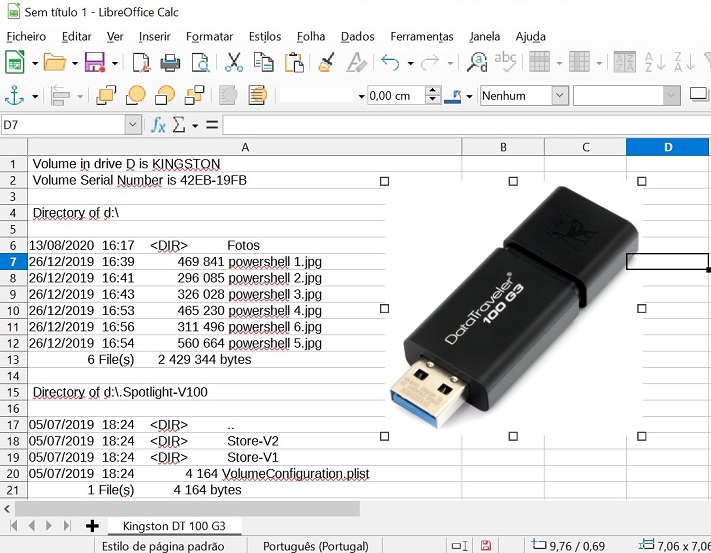711x553 pixels.
Task: Expand the Name Box dropdown
Action: (x=132, y=124)
